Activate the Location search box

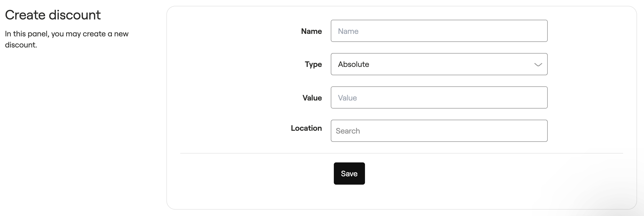coord(439,131)
